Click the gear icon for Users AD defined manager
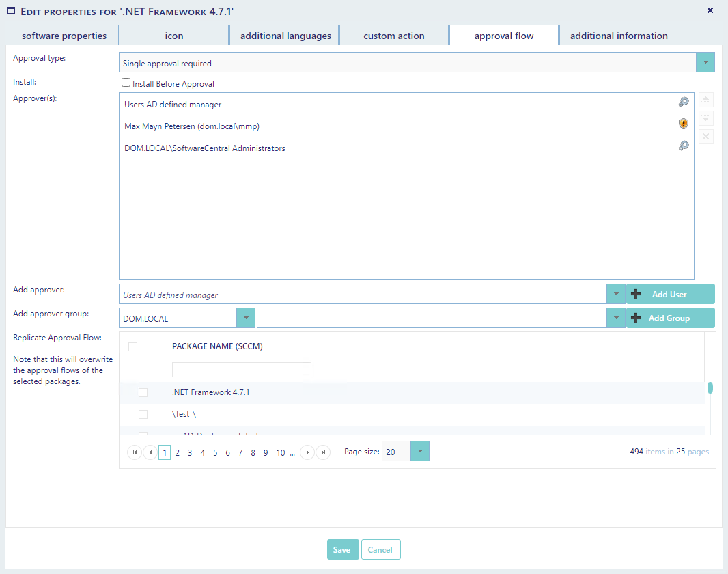The width and height of the screenshot is (728, 574). click(x=683, y=102)
